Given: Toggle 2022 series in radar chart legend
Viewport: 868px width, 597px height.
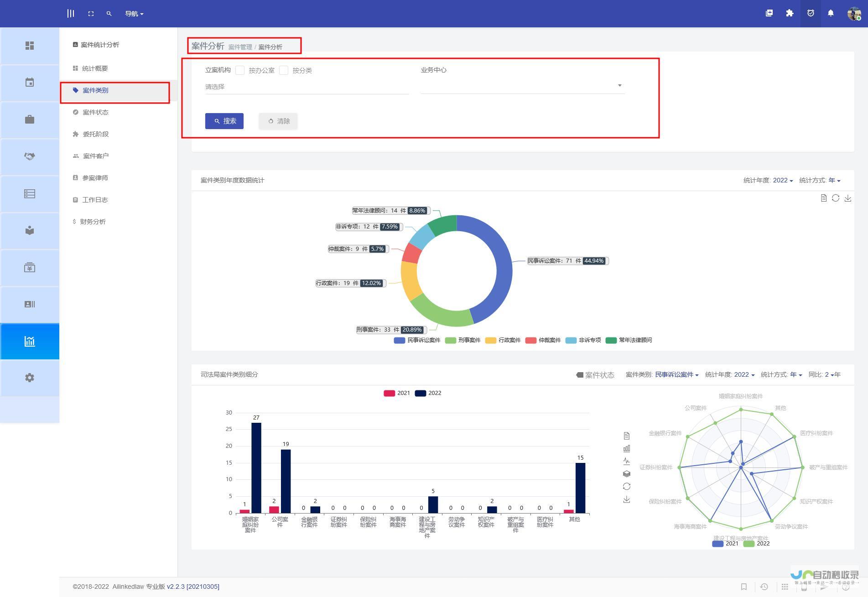Looking at the screenshot, I should click(756, 544).
